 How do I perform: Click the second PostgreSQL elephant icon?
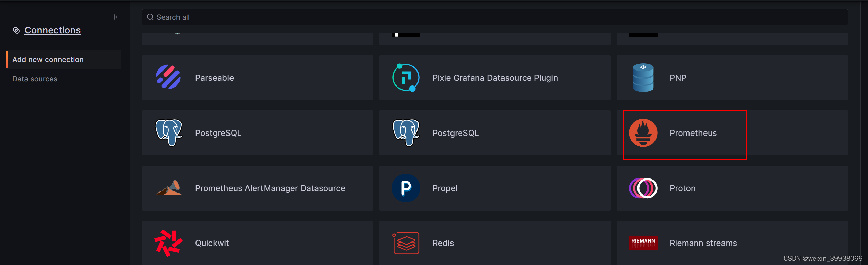click(406, 132)
